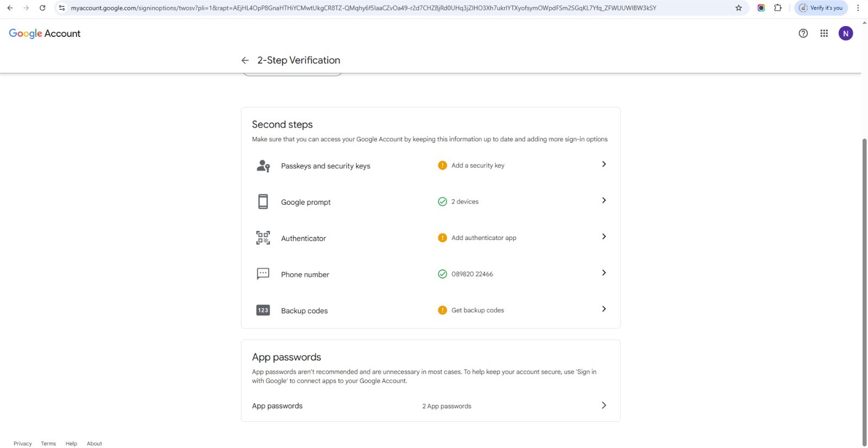Reload the current page

point(42,8)
